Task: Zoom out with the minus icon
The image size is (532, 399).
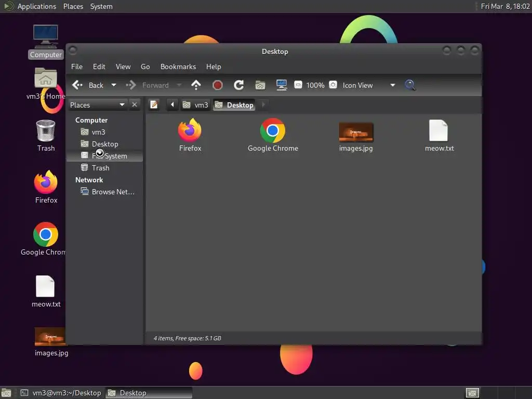Action: [x=298, y=85]
